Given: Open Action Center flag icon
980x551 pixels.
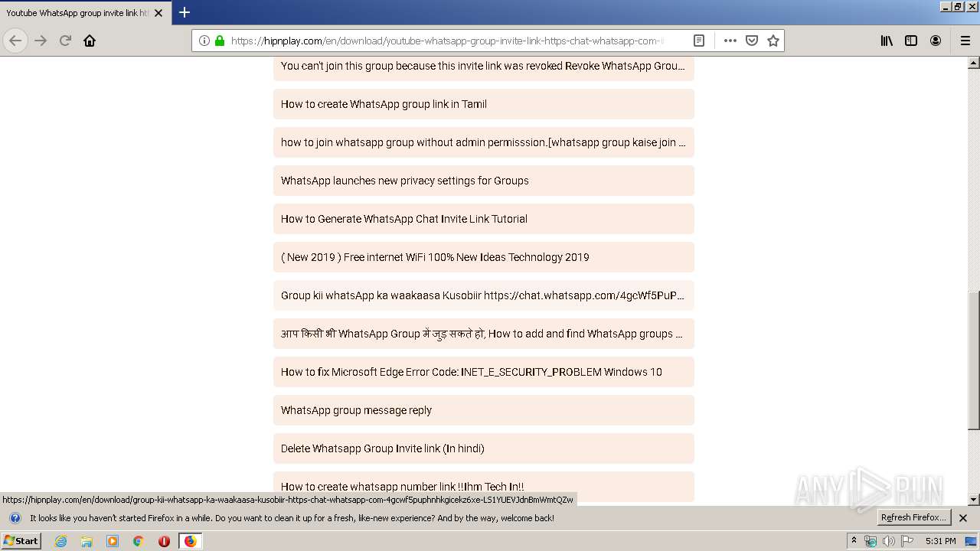Looking at the screenshot, I should pyautogui.click(x=907, y=541).
